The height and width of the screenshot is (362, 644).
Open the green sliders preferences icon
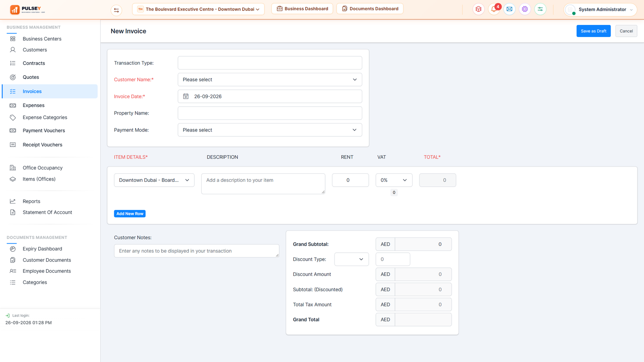point(540,9)
